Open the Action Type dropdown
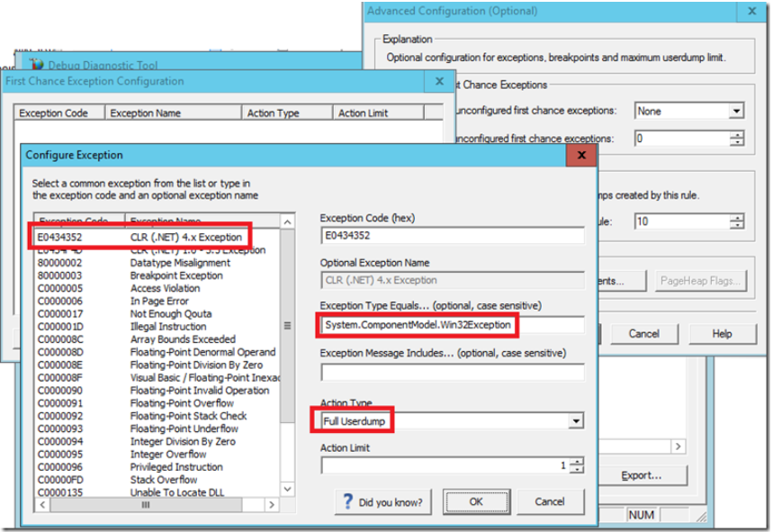Image resolution: width=773 pixels, height=532 pixels. [576, 421]
